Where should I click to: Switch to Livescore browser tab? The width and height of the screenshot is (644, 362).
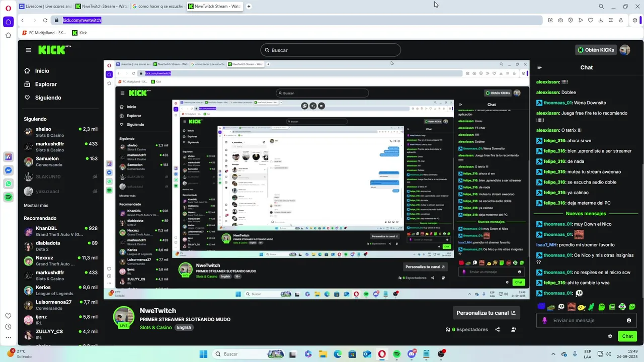[x=45, y=7]
